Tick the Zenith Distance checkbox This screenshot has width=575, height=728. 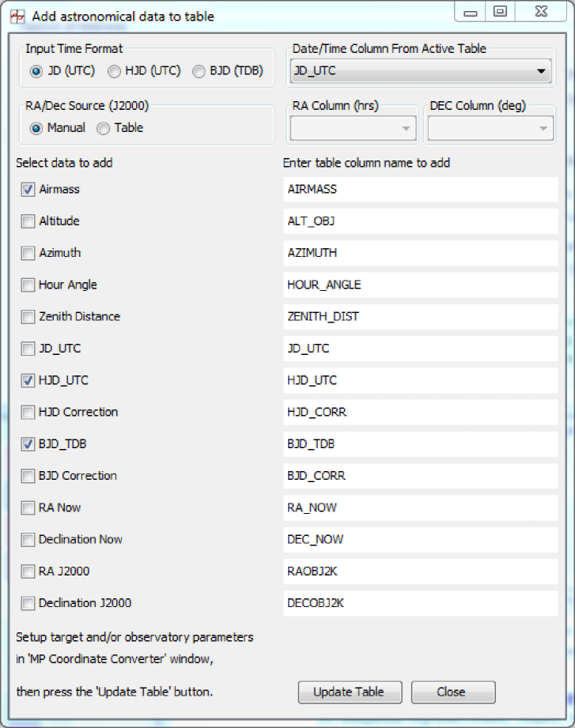(28, 317)
